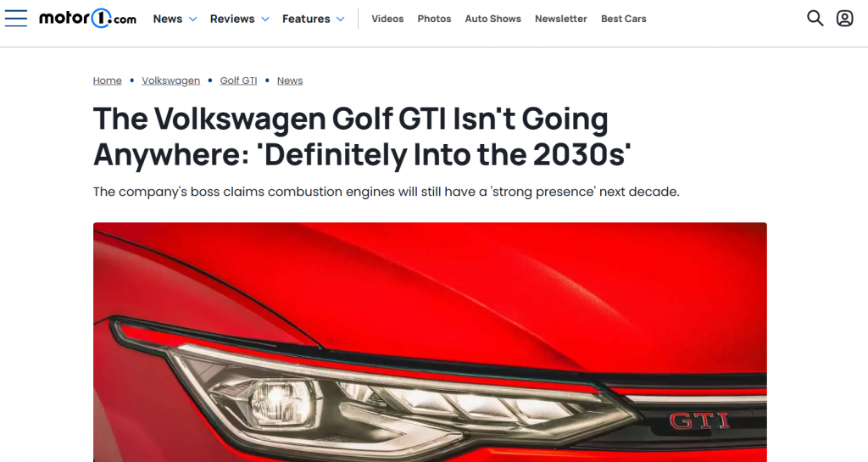Open the red Golf GTI headlight image
868x462 pixels.
[x=430, y=342]
